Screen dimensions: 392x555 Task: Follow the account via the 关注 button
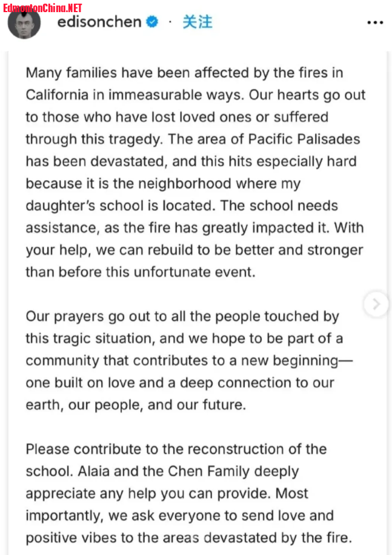pos(198,22)
